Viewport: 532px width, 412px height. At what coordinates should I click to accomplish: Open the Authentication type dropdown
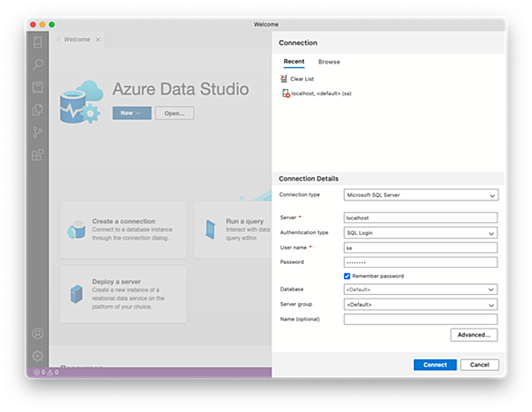420,233
